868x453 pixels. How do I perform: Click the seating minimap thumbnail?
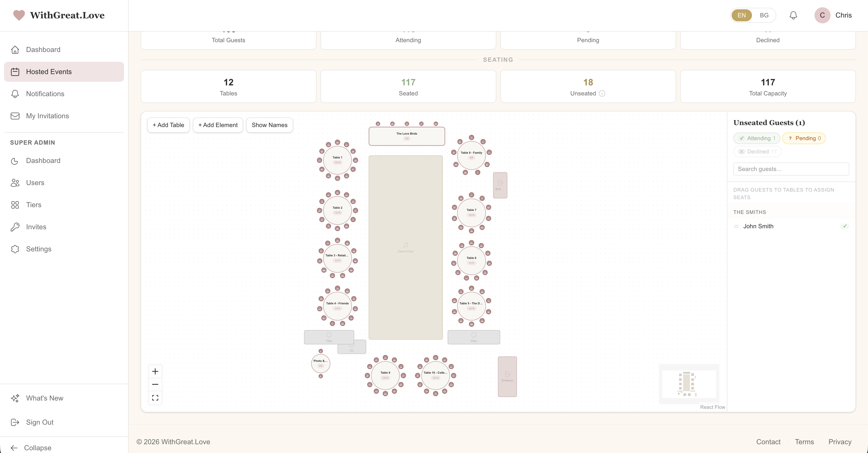(689, 384)
